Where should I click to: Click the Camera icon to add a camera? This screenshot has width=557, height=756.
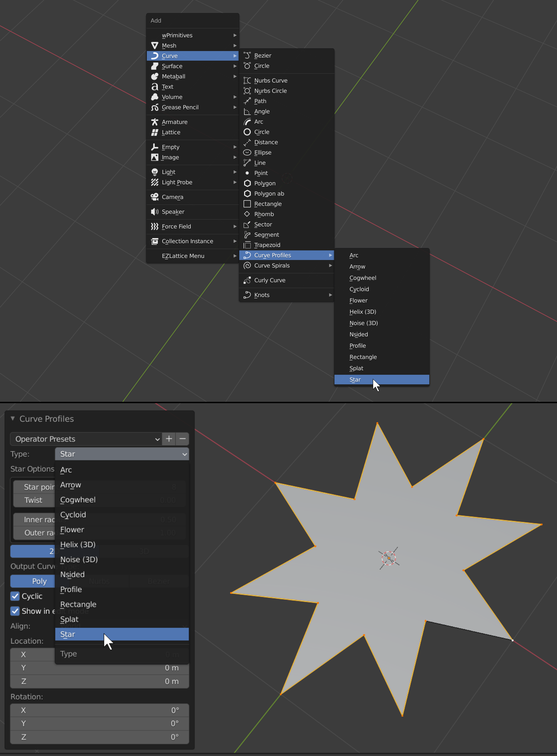[154, 197]
